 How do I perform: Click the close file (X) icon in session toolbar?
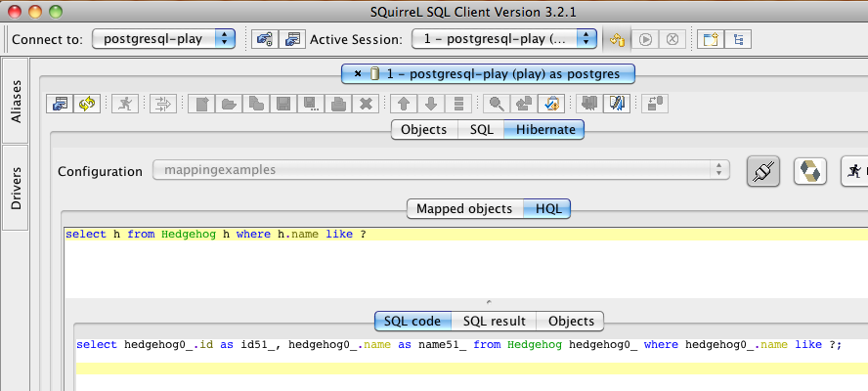365,104
